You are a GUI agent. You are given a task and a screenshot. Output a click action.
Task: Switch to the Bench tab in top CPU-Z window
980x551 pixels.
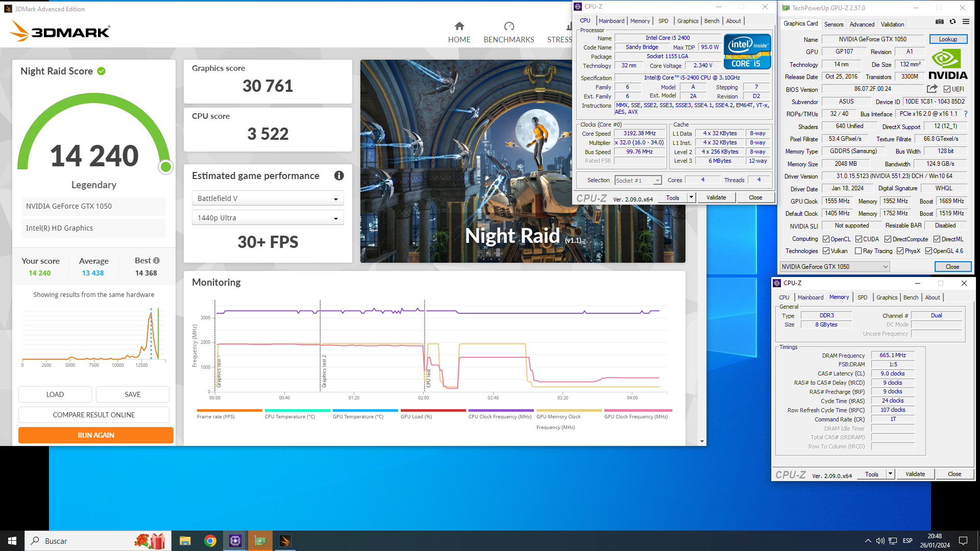pyautogui.click(x=712, y=21)
